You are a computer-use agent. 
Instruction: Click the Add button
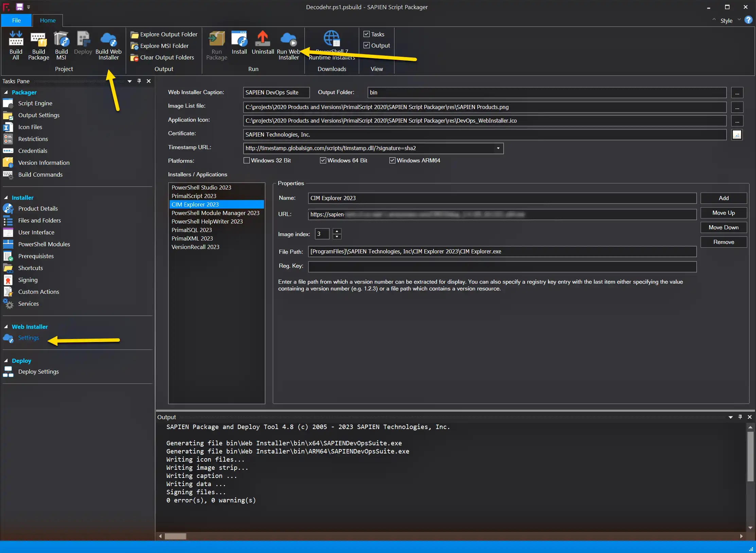tap(723, 198)
